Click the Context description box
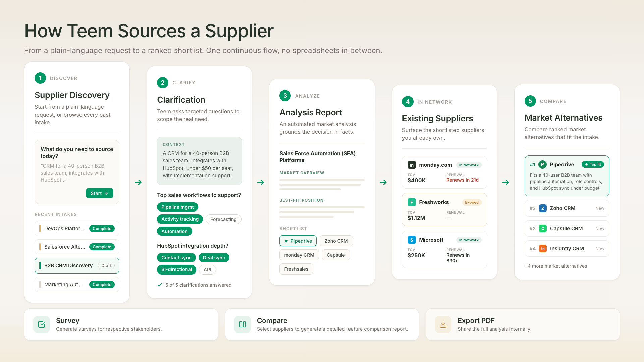The width and height of the screenshot is (644, 362). point(199,161)
